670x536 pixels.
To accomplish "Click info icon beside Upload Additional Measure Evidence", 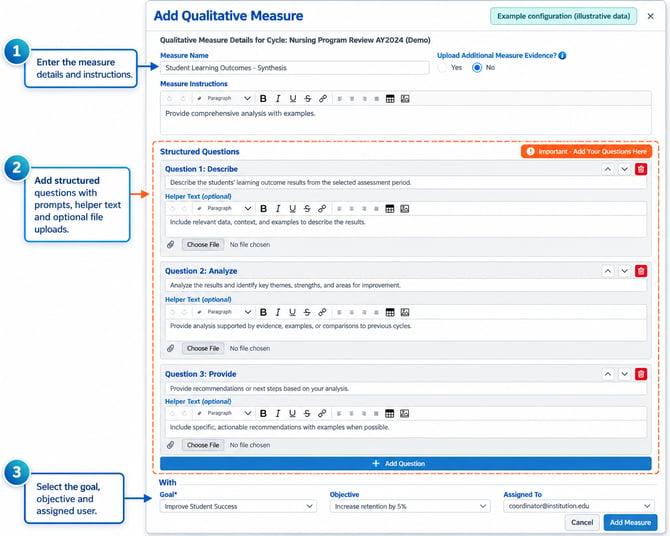I will [x=562, y=56].
